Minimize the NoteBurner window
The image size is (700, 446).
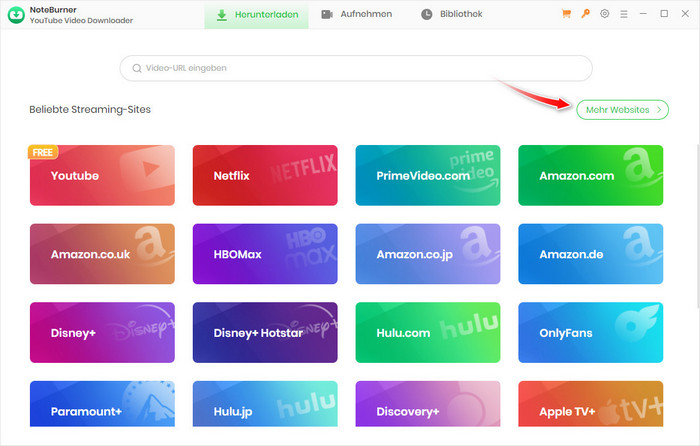(x=643, y=14)
